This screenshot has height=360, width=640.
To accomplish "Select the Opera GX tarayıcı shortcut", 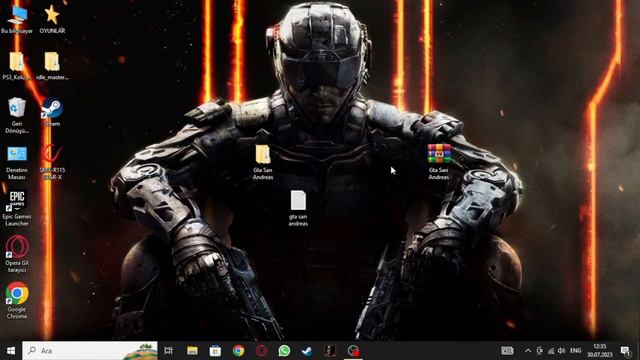I will pyautogui.click(x=17, y=254).
